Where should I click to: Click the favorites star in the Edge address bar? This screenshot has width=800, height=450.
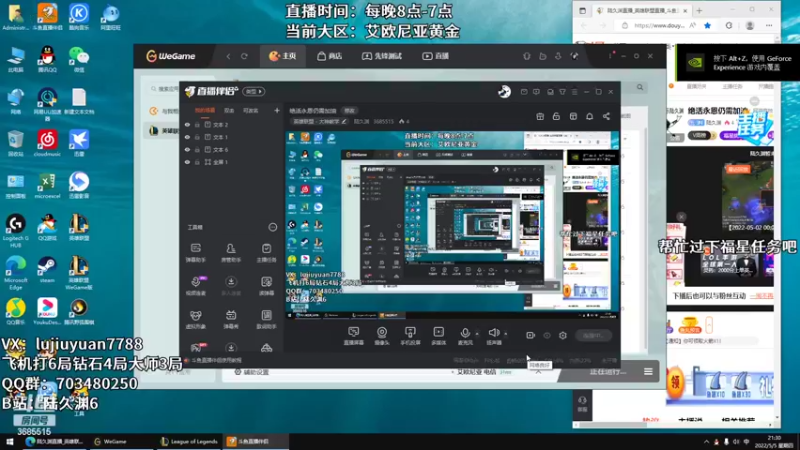707,26
